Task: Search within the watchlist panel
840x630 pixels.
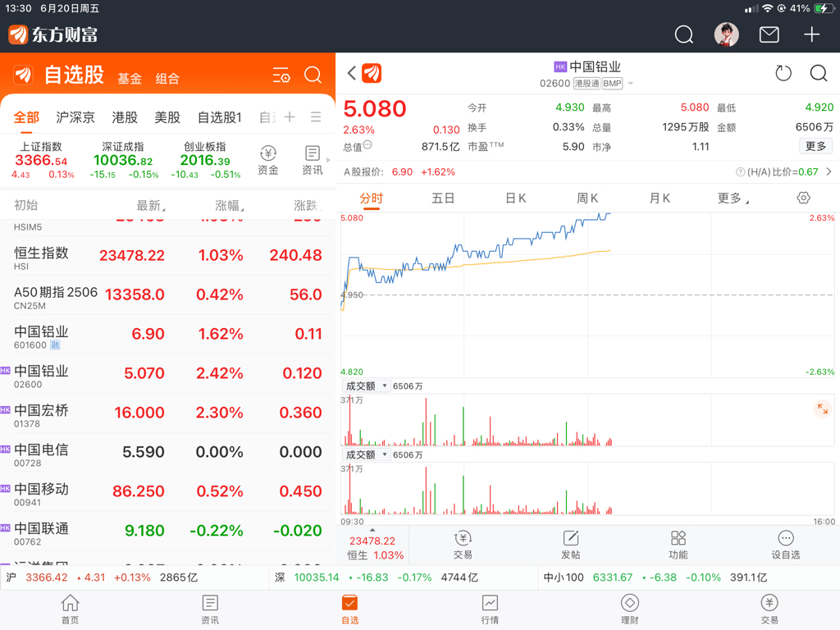Action: (x=313, y=75)
